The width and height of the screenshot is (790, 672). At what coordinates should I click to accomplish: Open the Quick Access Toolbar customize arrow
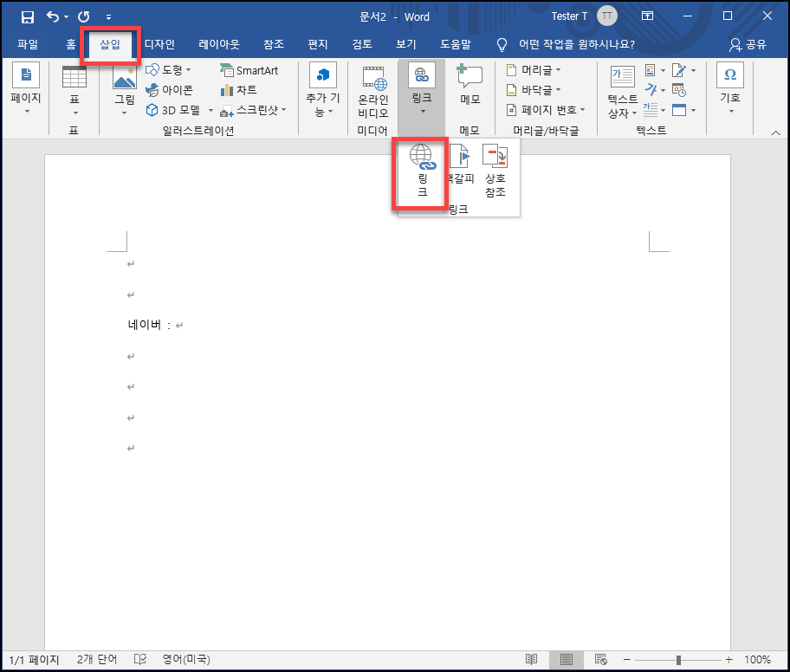point(108,17)
